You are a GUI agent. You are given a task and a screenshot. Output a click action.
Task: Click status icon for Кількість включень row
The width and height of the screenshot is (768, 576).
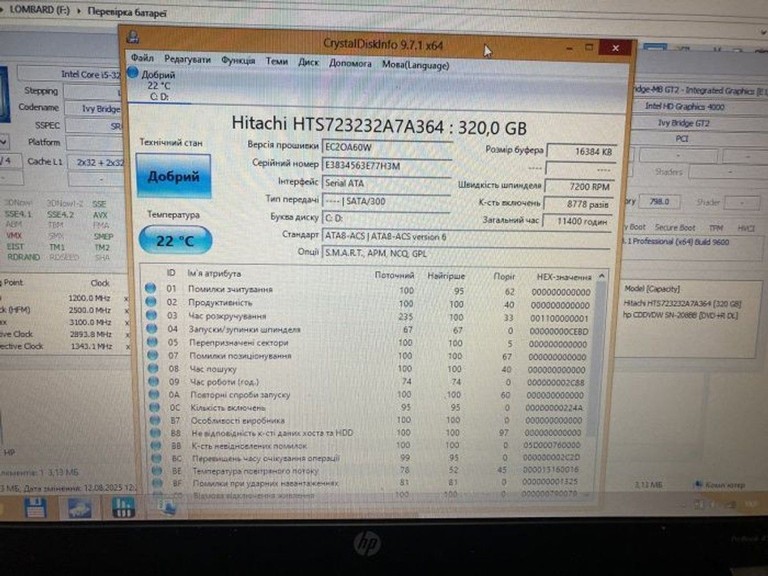click(x=155, y=407)
